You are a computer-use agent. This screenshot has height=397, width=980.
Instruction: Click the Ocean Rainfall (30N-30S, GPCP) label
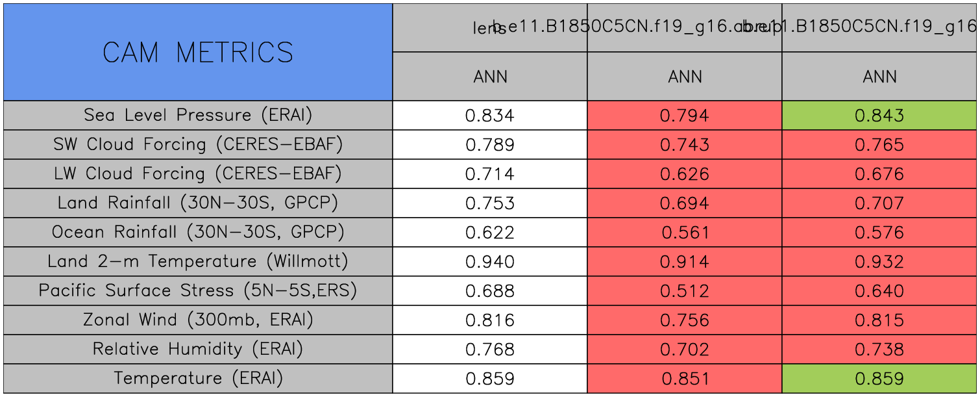[x=198, y=233]
